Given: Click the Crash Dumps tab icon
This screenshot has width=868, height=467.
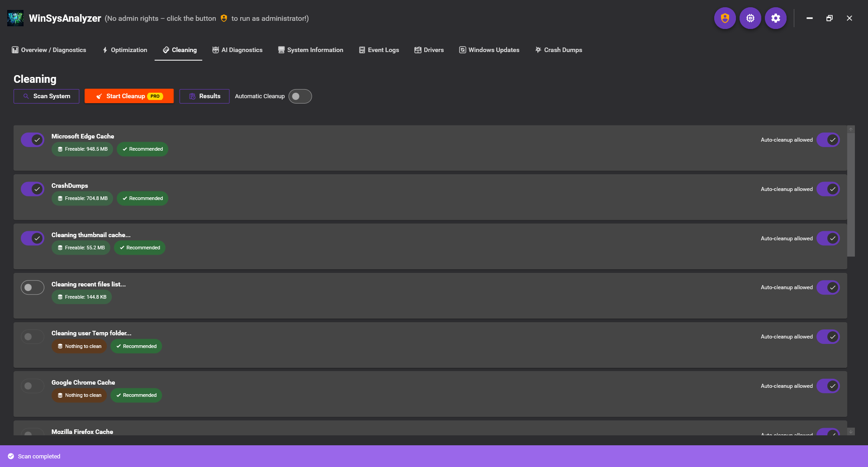Looking at the screenshot, I should 538,50.
